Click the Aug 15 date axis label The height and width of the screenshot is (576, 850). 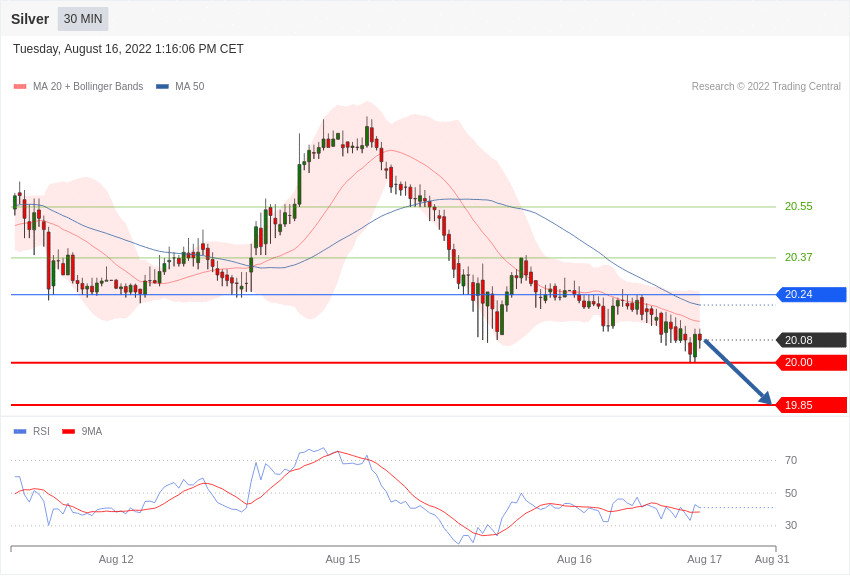(343, 559)
